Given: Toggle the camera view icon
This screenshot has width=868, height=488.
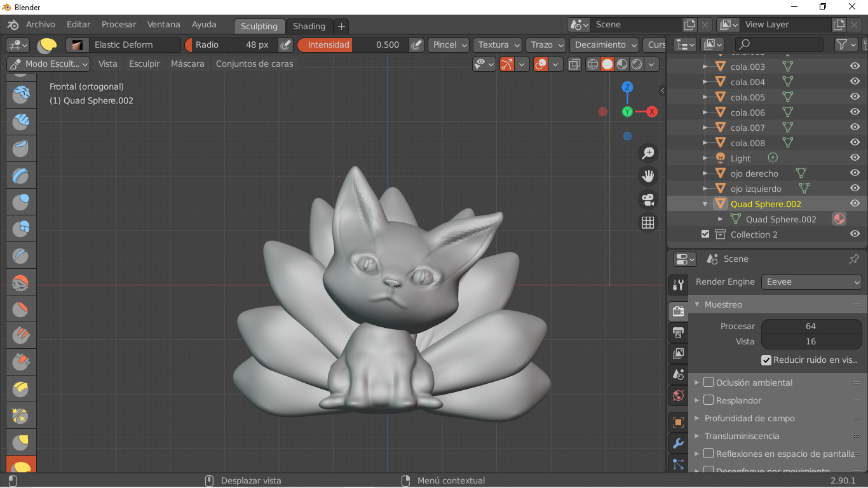Looking at the screenshot, I should (x=648, y=200).
